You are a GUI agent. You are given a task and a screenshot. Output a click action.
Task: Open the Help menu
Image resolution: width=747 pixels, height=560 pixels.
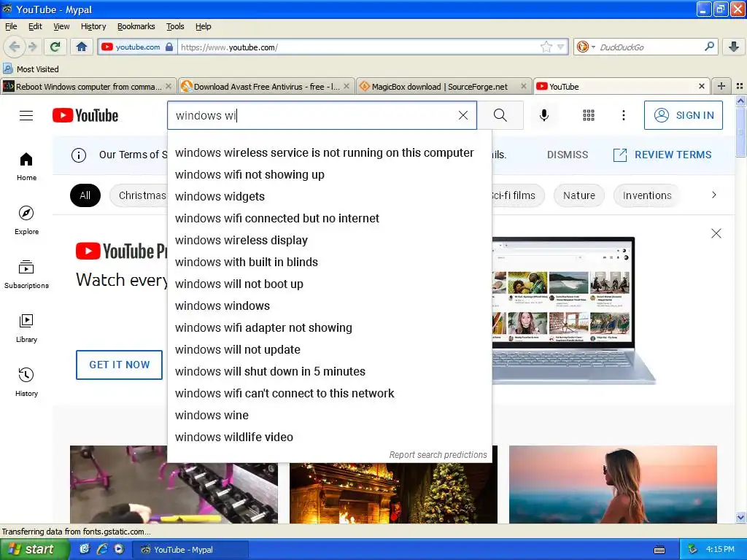point(203,26)
